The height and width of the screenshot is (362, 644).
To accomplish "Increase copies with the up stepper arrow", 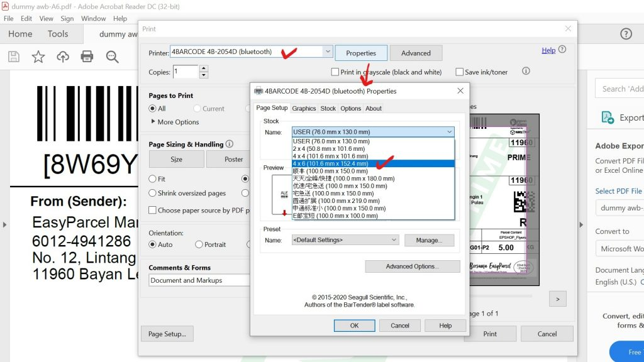I will click(x=203, y=68).
